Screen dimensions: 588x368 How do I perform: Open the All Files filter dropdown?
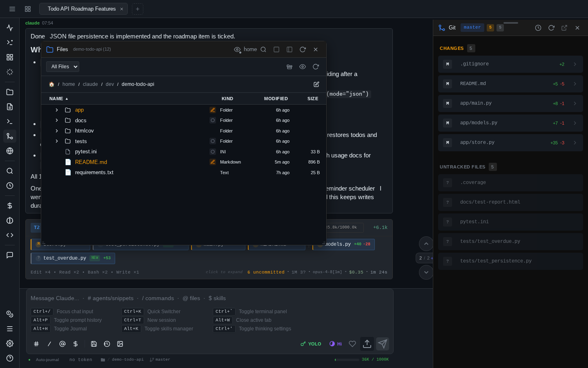62,67
